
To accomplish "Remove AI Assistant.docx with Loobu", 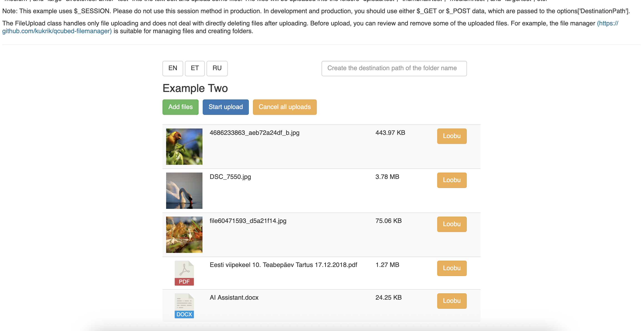I will click(x=452, y=301).
